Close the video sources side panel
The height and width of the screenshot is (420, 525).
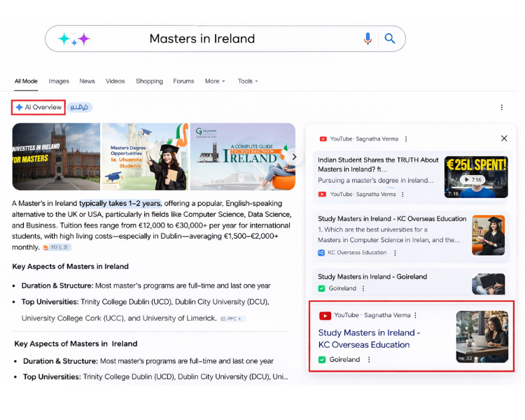click(504, 139)
